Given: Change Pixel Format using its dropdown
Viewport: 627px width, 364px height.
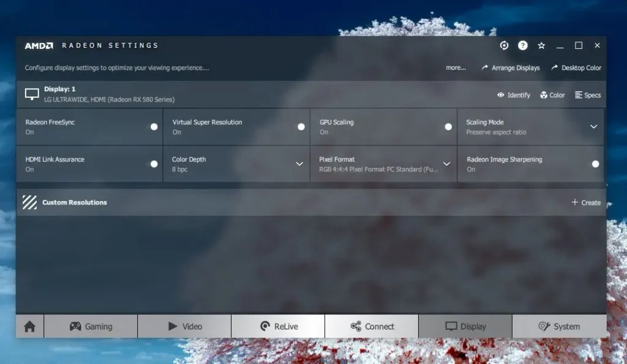Looking at the screenshot, I should [446, 164].
